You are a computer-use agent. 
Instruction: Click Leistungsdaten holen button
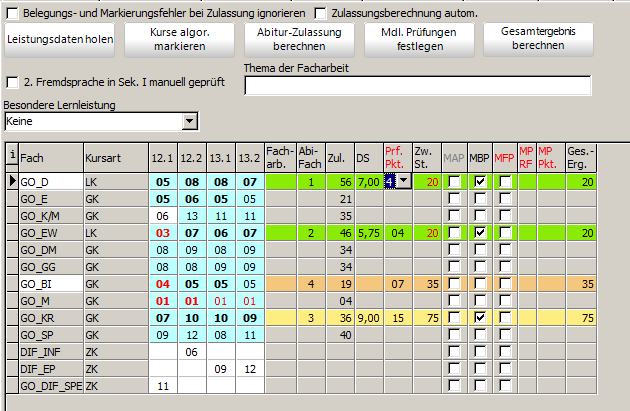(60, 39)
